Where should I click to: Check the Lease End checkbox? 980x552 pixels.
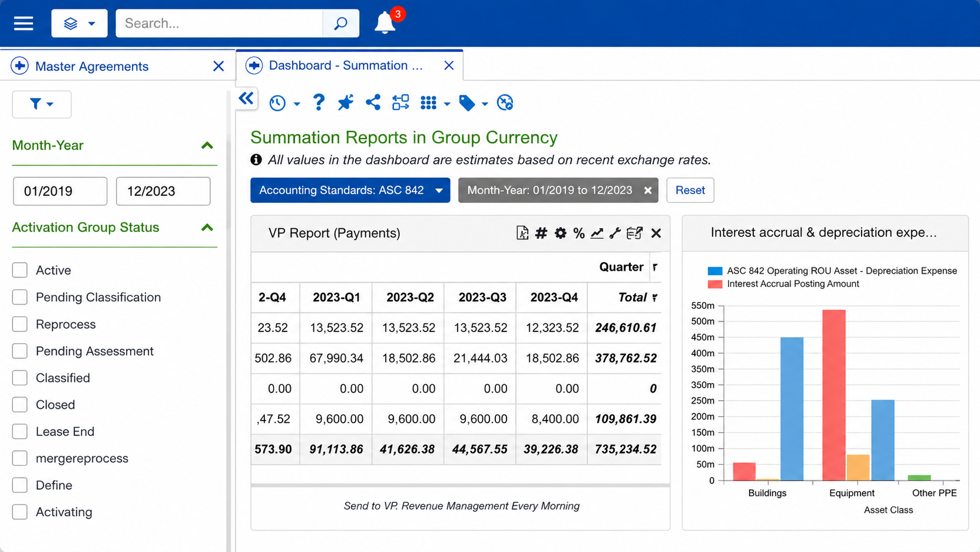tap(20, 432)
